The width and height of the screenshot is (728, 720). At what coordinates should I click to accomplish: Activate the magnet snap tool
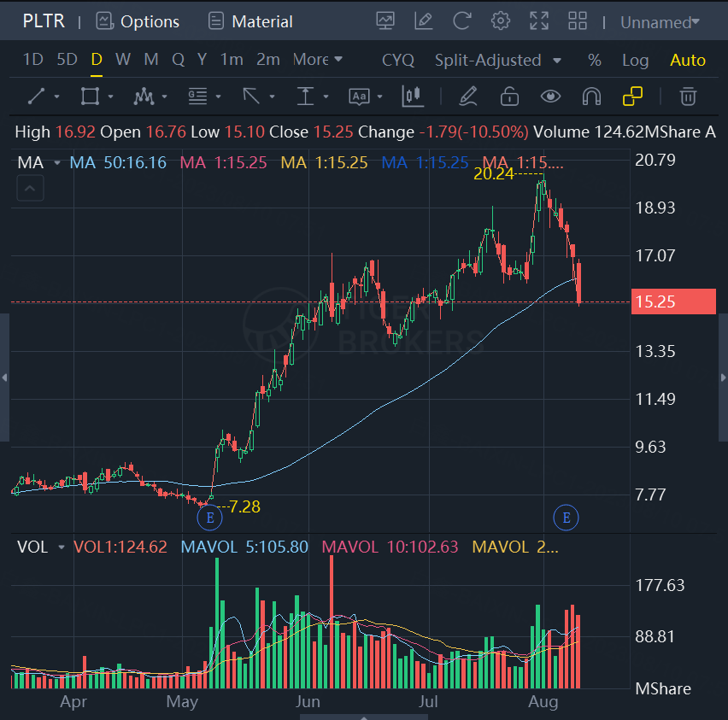[590, 97]
